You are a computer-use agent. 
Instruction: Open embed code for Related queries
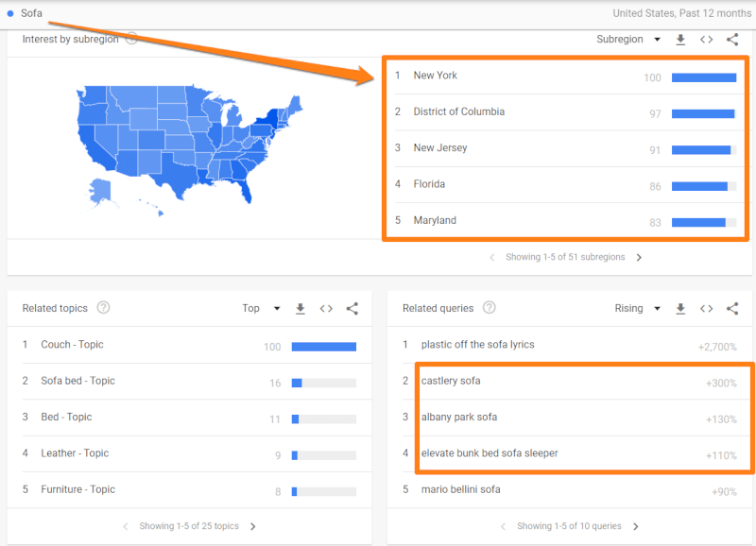[706, 308]
